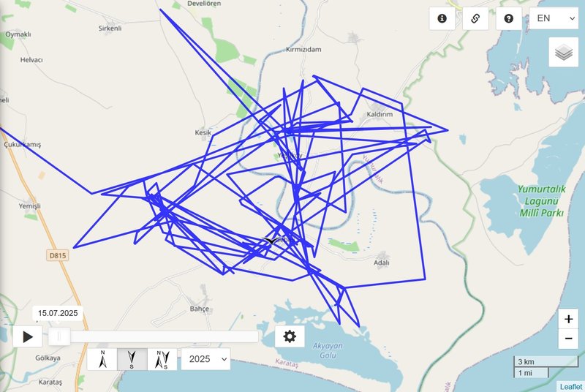Select both migration directions toggle
585x392 pixels.
tap(162, 359)
